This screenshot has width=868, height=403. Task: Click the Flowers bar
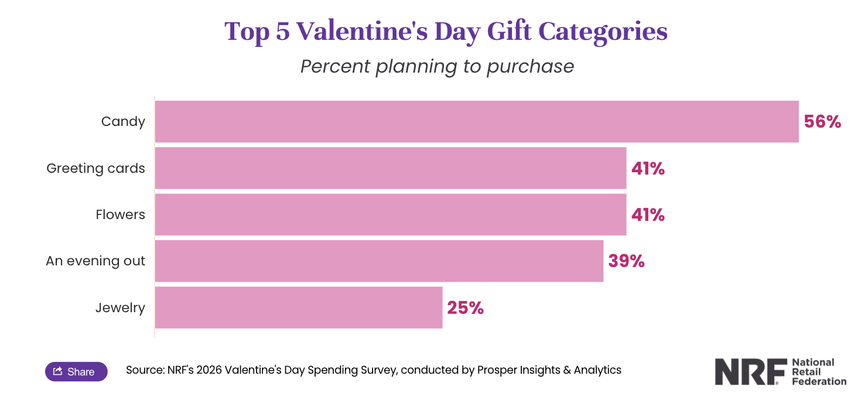[390, 214]
